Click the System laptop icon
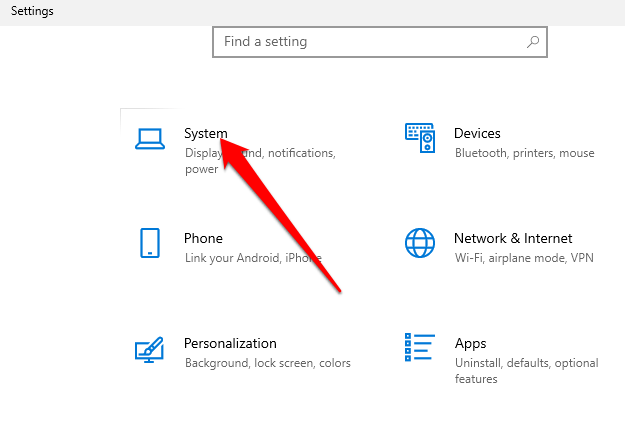Image resolution: width=625 pixels, height=429 pixels. (x=149, y=138)
